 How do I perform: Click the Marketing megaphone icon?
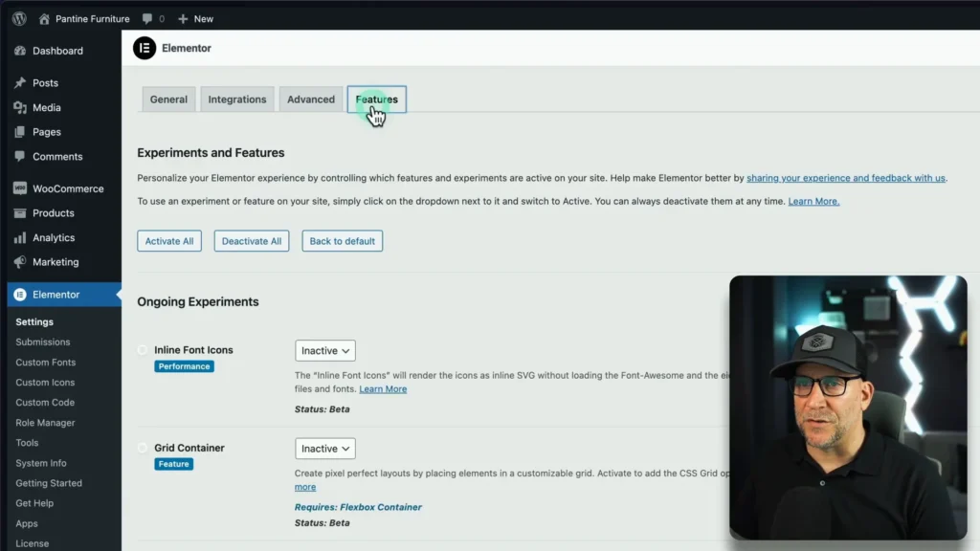tap(20, 262)
